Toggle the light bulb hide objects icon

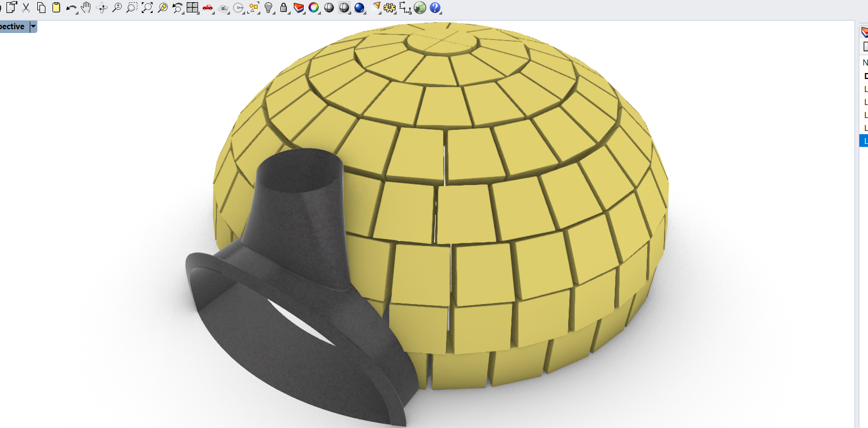(x=268, y=8)
